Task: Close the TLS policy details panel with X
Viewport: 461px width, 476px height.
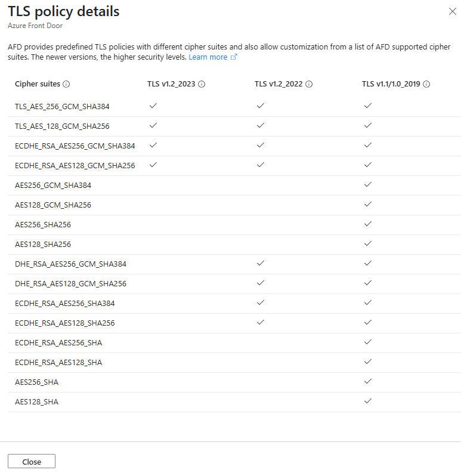Action: pos(453,11)
